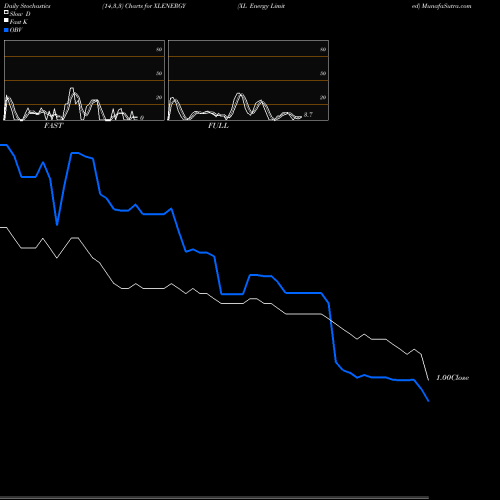Click the 'OBV' legend label
Viewport: 500px width, 500px height.
(x=16, y=30)
